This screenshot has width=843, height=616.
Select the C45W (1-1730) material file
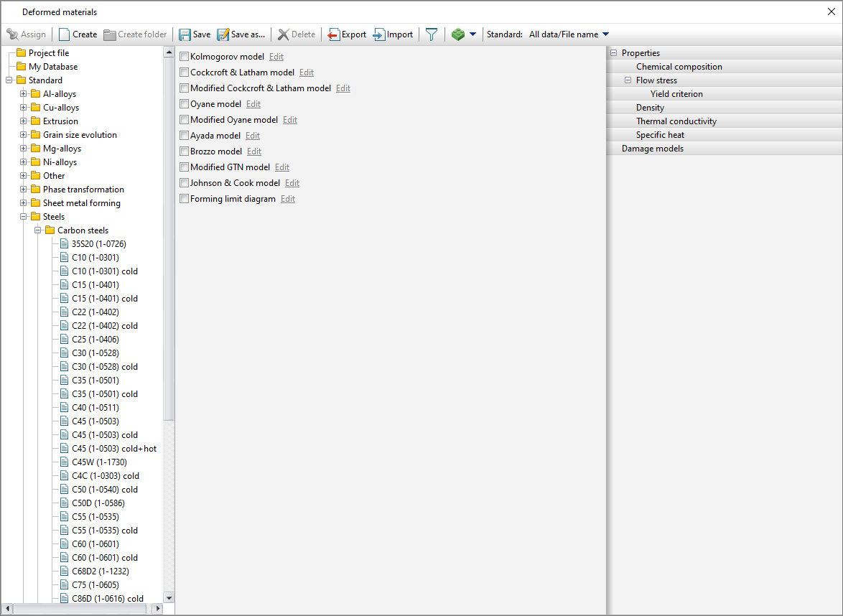pyautogui.click(x=99, y=462)
